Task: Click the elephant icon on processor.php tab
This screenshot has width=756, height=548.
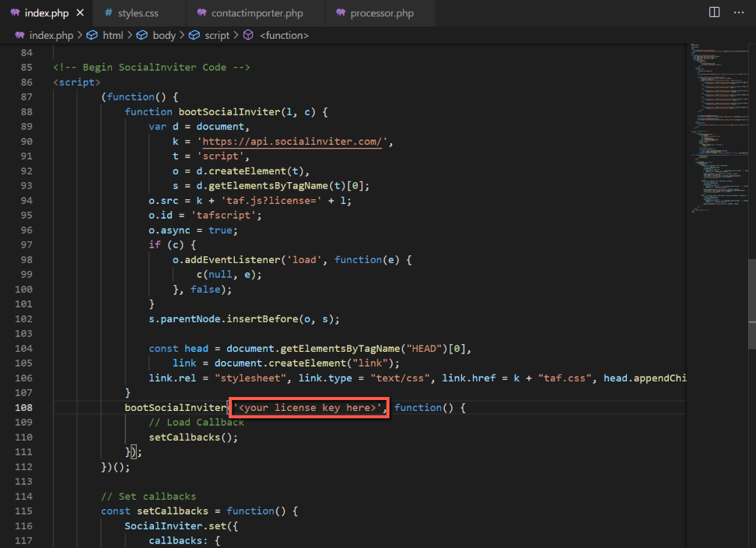Action: click(341, 12)
